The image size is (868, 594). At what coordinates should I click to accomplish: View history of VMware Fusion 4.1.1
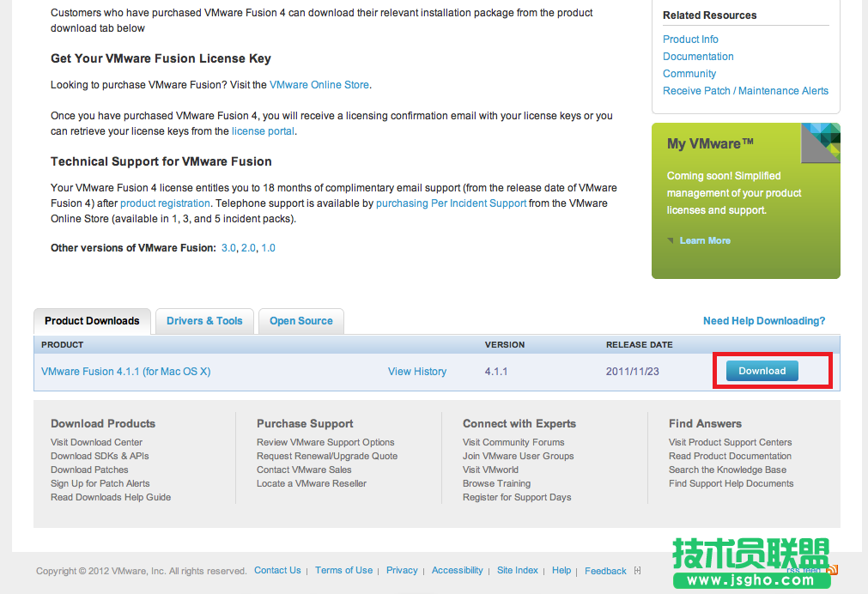[416, 371]
